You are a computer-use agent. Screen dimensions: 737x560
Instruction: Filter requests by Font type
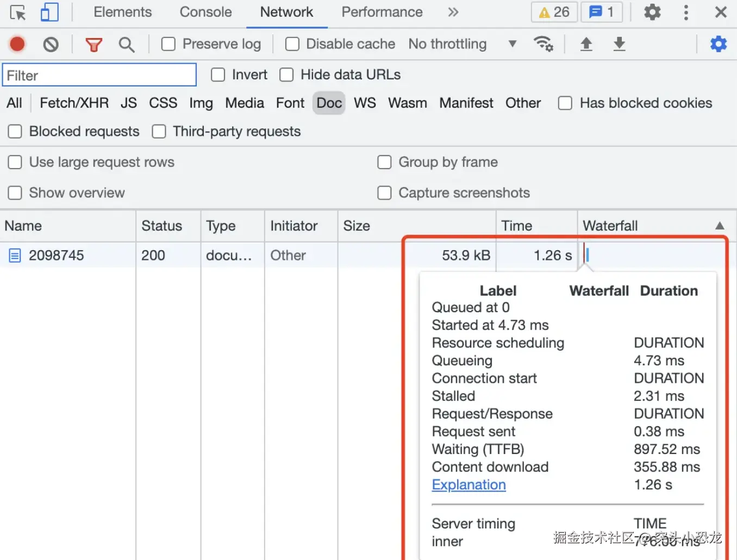pos(290,103)
